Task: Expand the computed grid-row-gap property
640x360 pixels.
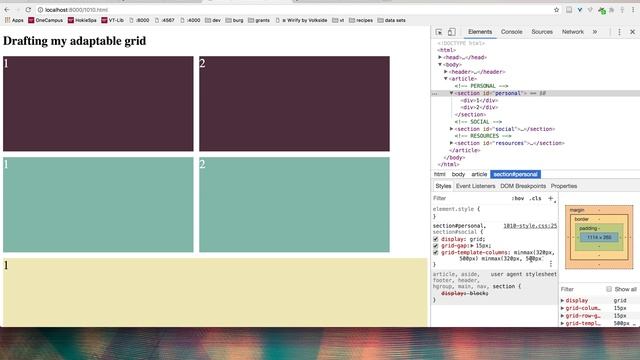Action: point(562,316)
